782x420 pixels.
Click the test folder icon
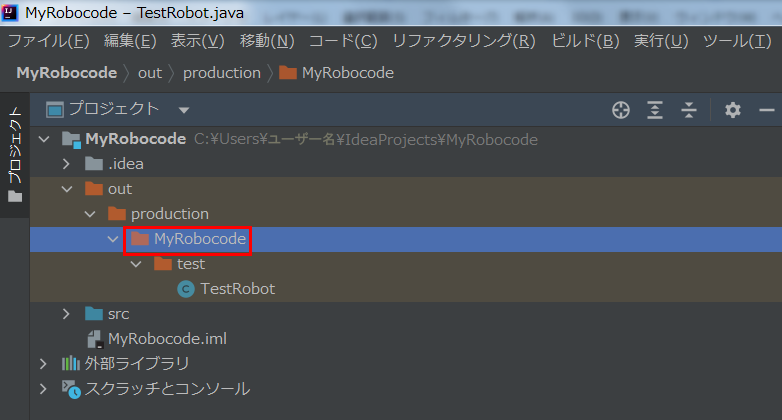click(163, 263)
